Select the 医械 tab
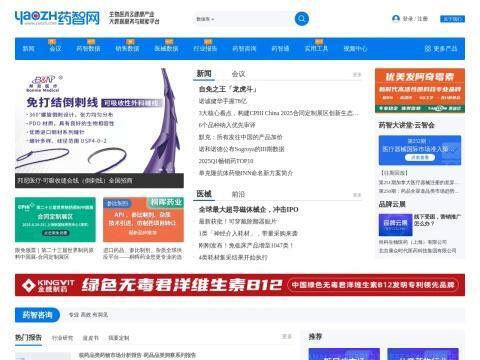The width and height of the screenshot is (480, 360). point(204,194)
